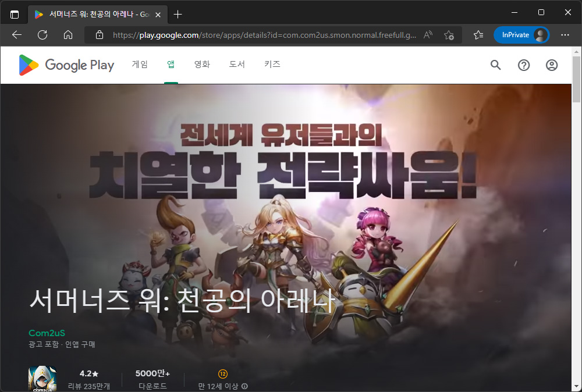
Task: Select the 앱 tab
Action: pyautogui.click(x=171, y=65)
